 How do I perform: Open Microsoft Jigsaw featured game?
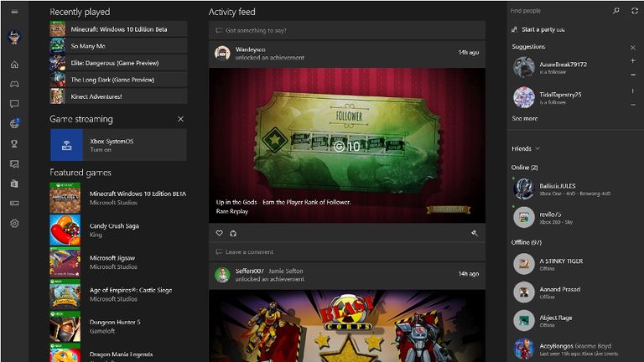click(x=118, y=261)
